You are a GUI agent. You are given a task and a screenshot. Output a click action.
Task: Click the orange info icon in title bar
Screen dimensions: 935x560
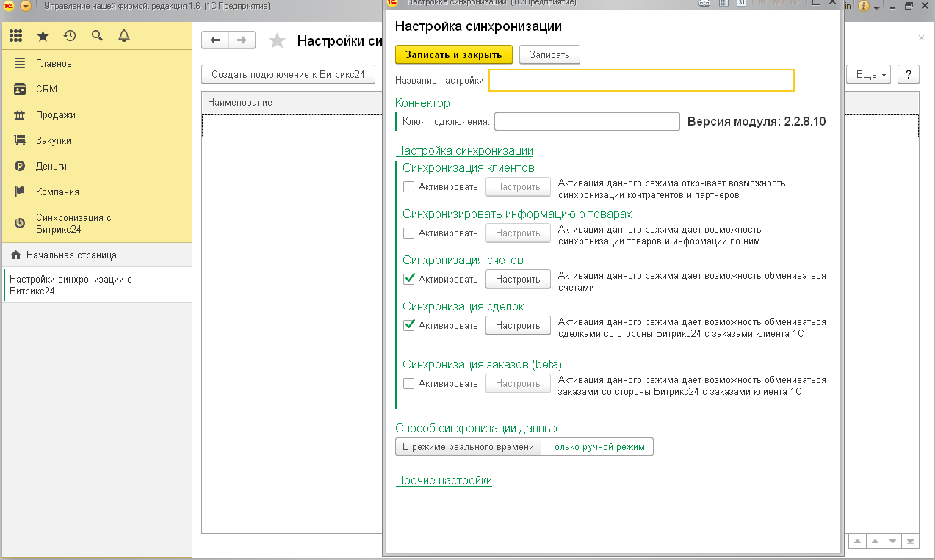(x=863, y=6)
